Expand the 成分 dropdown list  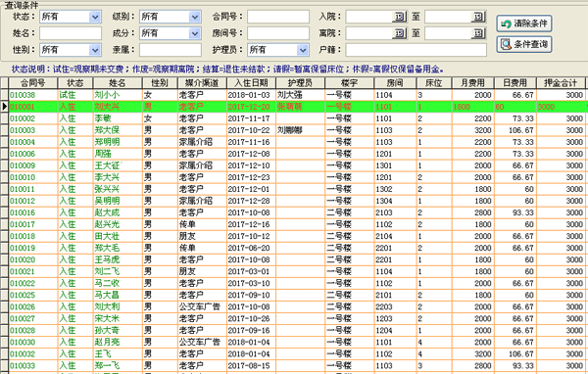pyautogui.click(x=195, y=33)
